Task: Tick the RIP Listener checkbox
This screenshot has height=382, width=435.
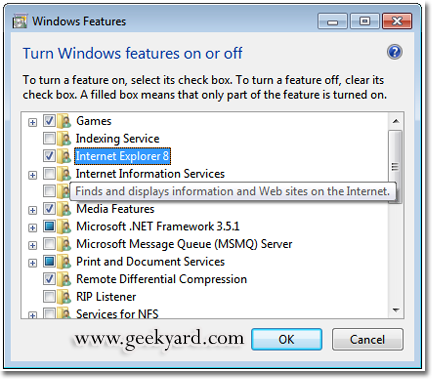Action: 49,296
